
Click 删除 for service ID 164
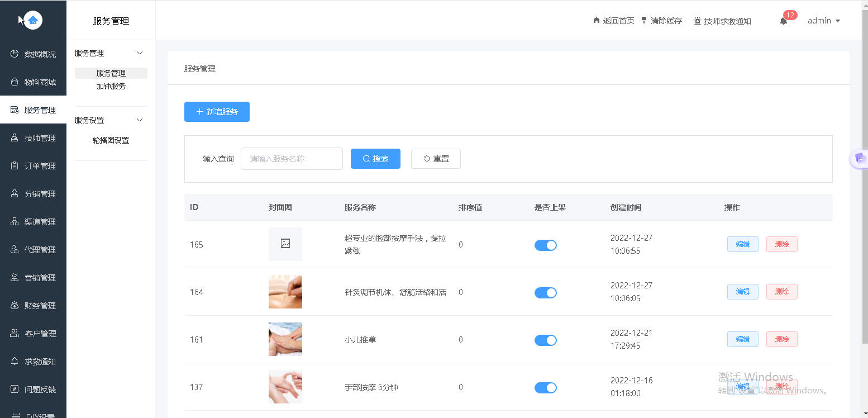point(782,292)
